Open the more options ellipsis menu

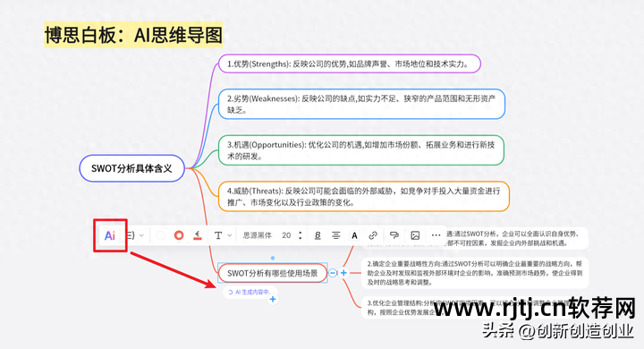[436, 235]
